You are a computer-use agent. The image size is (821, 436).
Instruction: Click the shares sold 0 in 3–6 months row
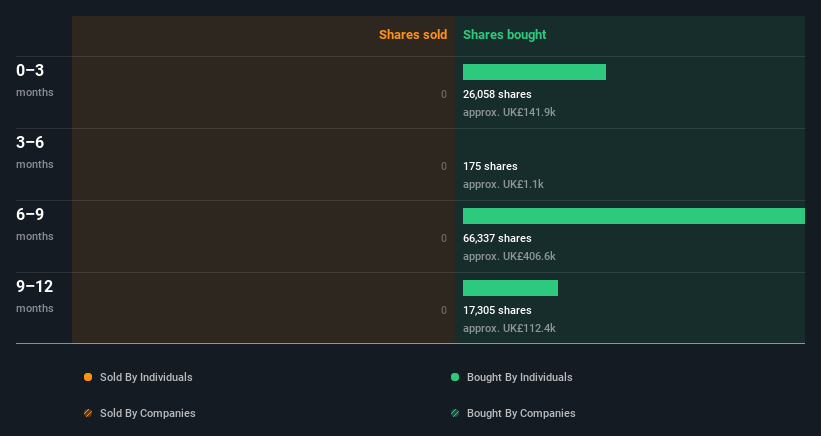(x=444, y=166)
